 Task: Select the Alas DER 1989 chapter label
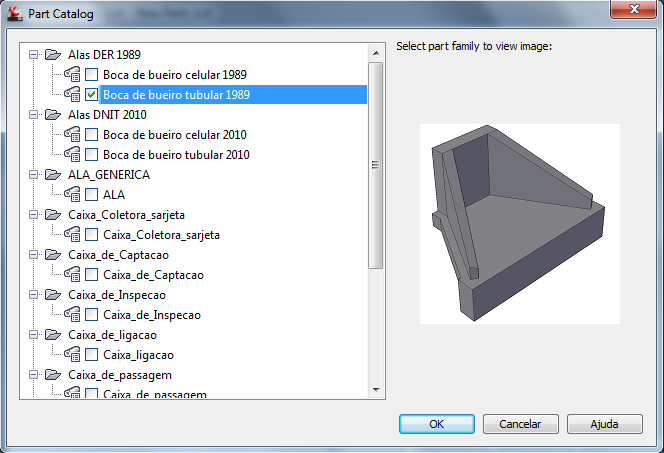point(104,55)
